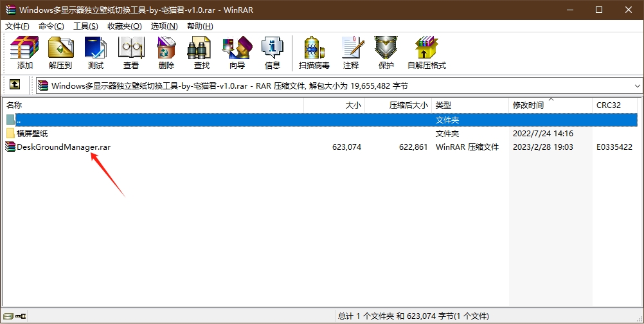This screenshot has height=324, width=644.
Task: Click the 横屏壁纸 folder icon
Action: tap(11, 133)
